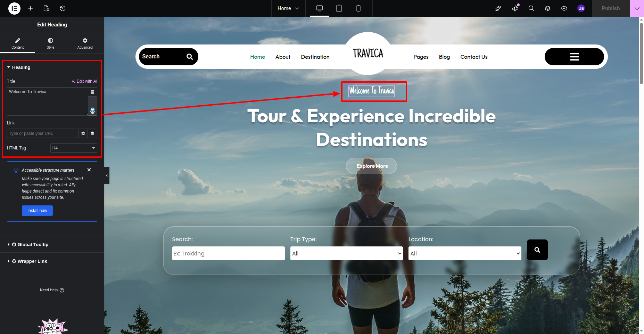This screenshot has width=644, height=334.
Task: Click the Install now button
Action: coord(37,211)
